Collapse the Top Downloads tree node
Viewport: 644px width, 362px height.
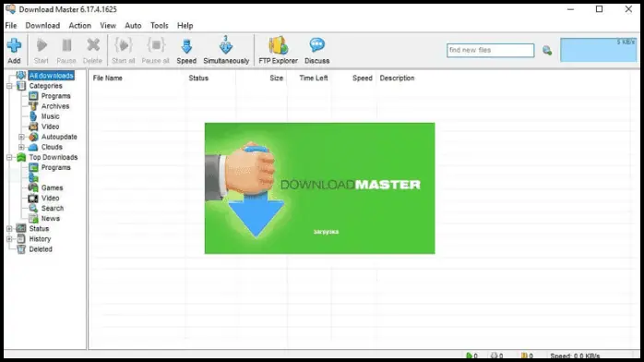pos(9,157)
